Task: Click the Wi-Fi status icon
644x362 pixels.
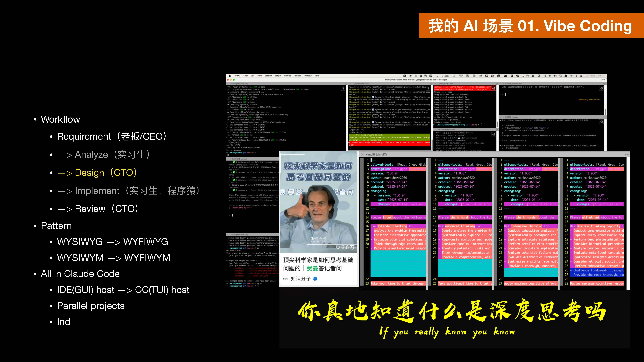Action: click(571, 76)
